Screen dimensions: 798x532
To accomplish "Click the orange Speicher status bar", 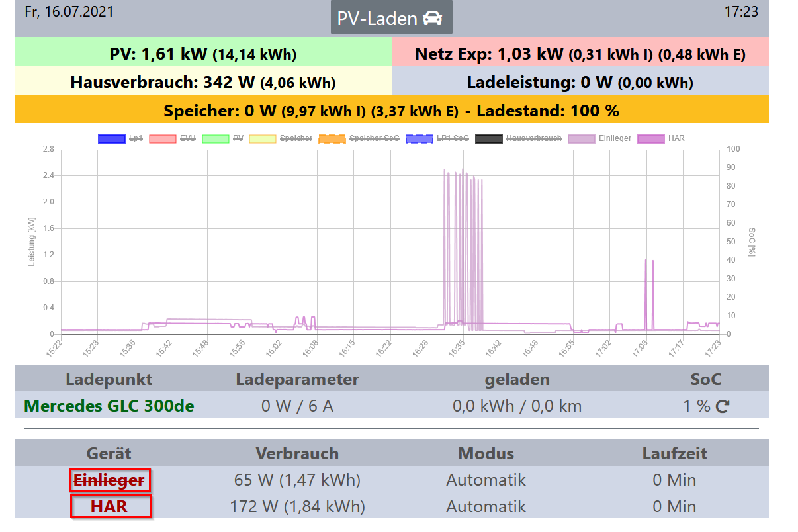I will [391, 111].
